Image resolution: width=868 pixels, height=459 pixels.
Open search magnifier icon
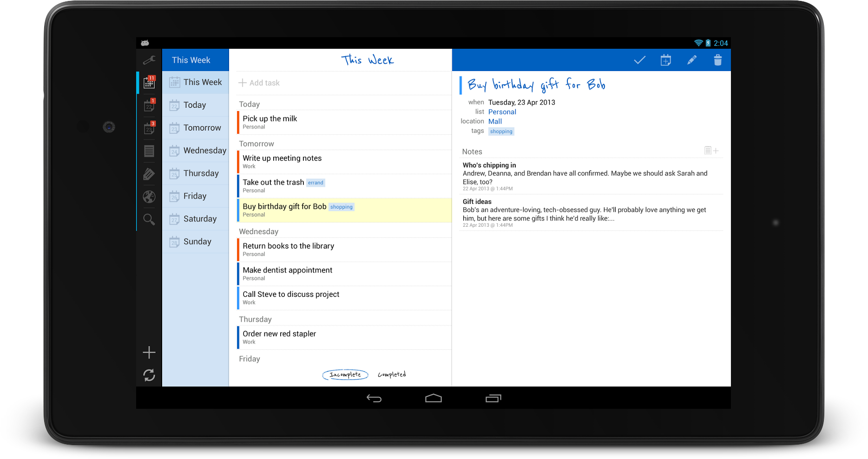[x=149, y=219]
